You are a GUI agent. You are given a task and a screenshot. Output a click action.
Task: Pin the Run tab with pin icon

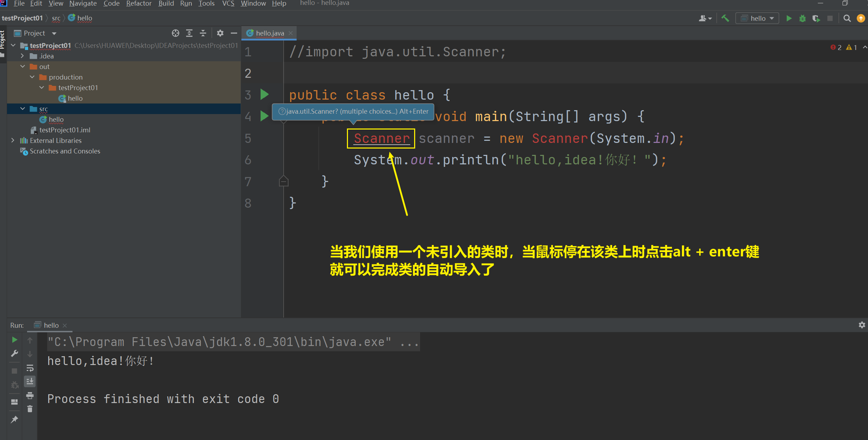coord(14,420)
